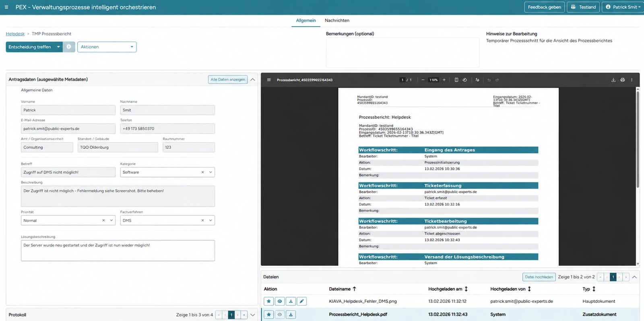The image size is (644, 321).
Task: Edit the KIAVA_Helpdesk_Fehler_DMS.png entry
Action: pos(301,301)
